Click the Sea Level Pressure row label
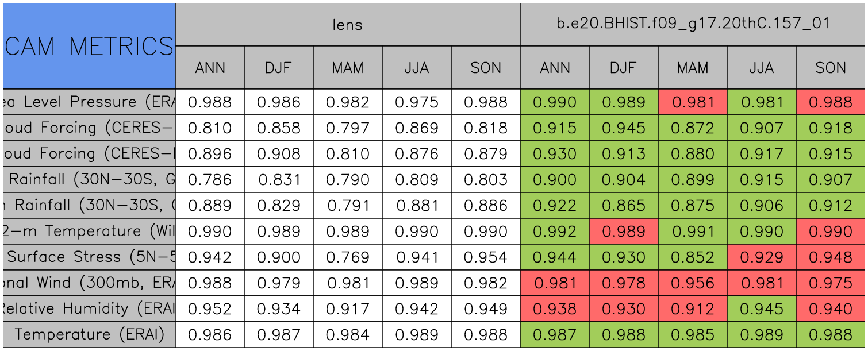 click(x=89, y=102)
